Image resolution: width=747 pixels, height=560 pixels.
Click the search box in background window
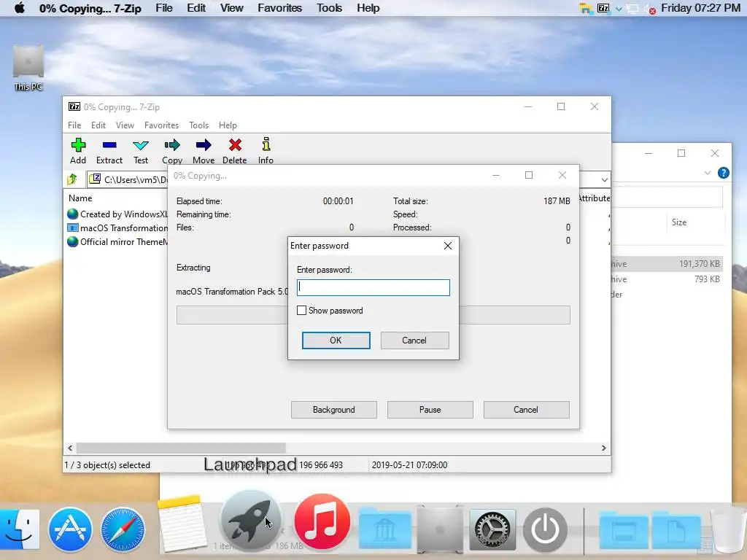click(x=667, y=197)
